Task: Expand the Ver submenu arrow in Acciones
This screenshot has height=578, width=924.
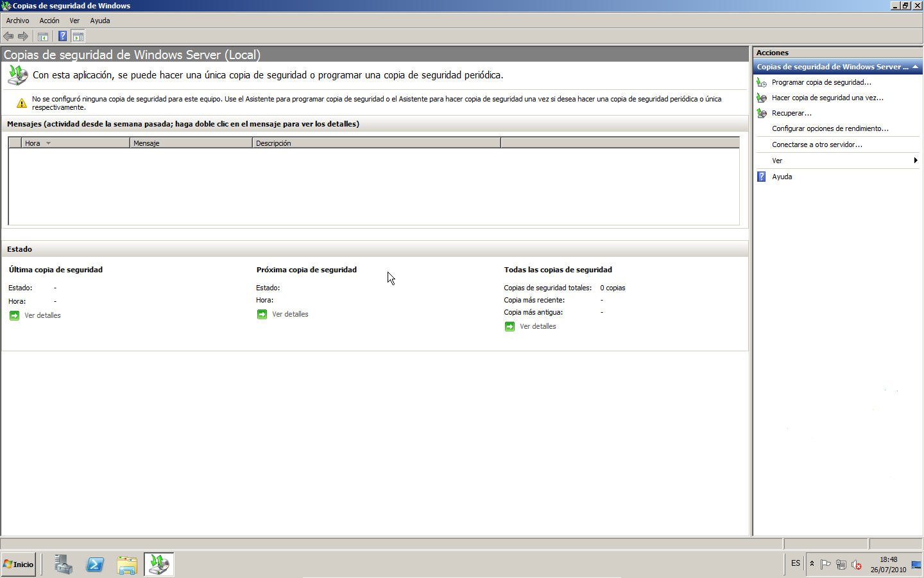Action: [916, 161]
